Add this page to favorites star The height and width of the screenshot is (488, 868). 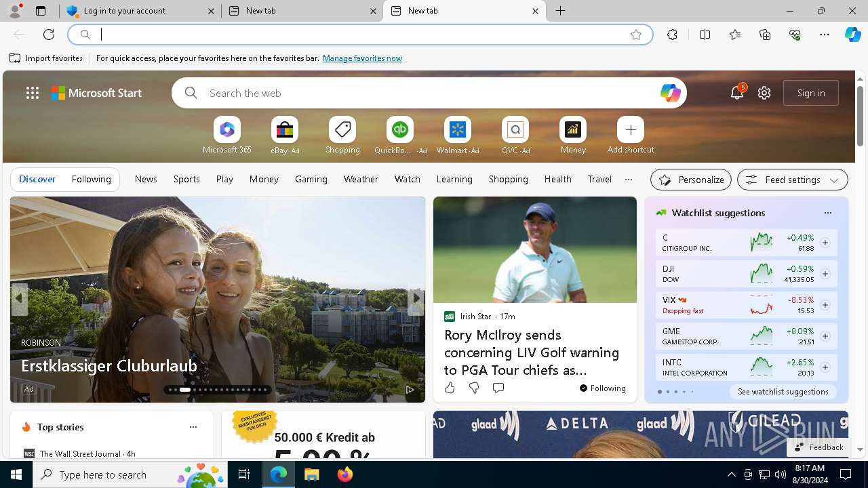[x=636, y=35]
